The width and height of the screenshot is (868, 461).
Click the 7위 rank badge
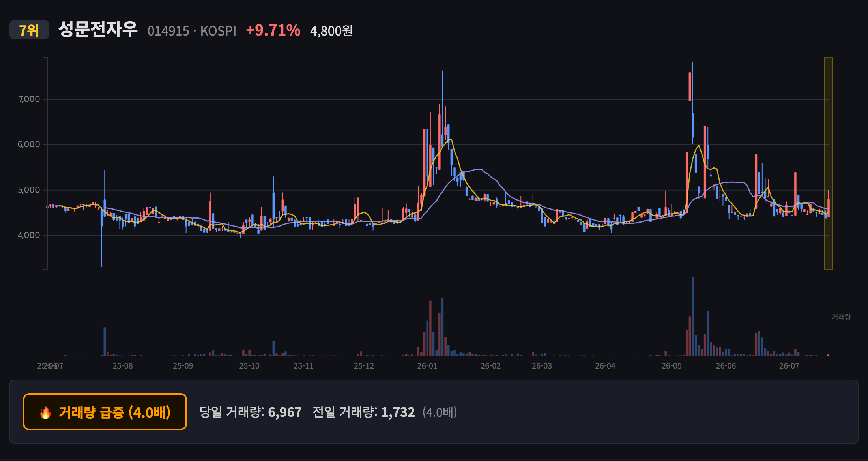[x=29, y=30]
